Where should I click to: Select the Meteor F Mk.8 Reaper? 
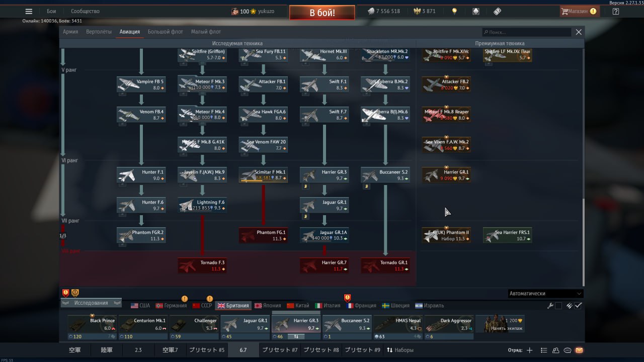446,115
